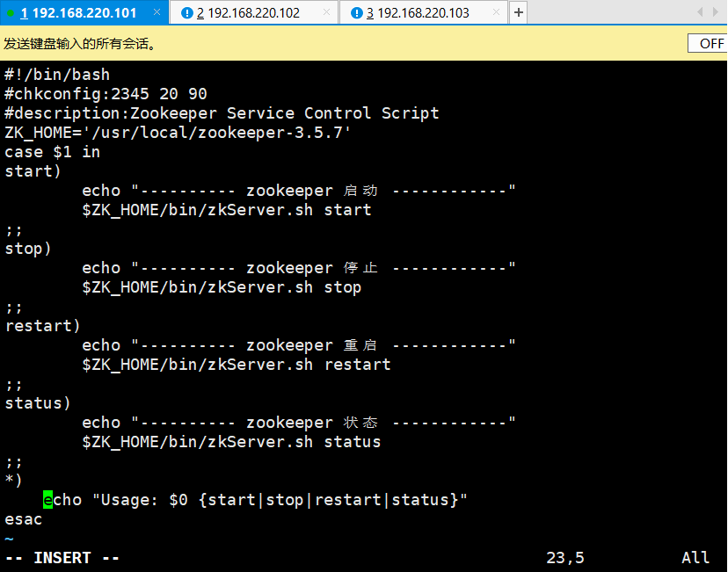
Task: Click the 'stop)' case label
Action: (x=28, y=249)
